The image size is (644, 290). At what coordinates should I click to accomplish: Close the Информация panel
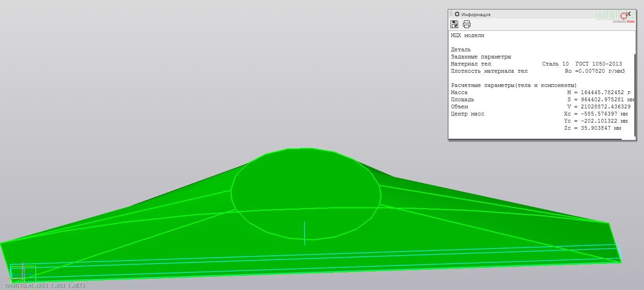629,14
